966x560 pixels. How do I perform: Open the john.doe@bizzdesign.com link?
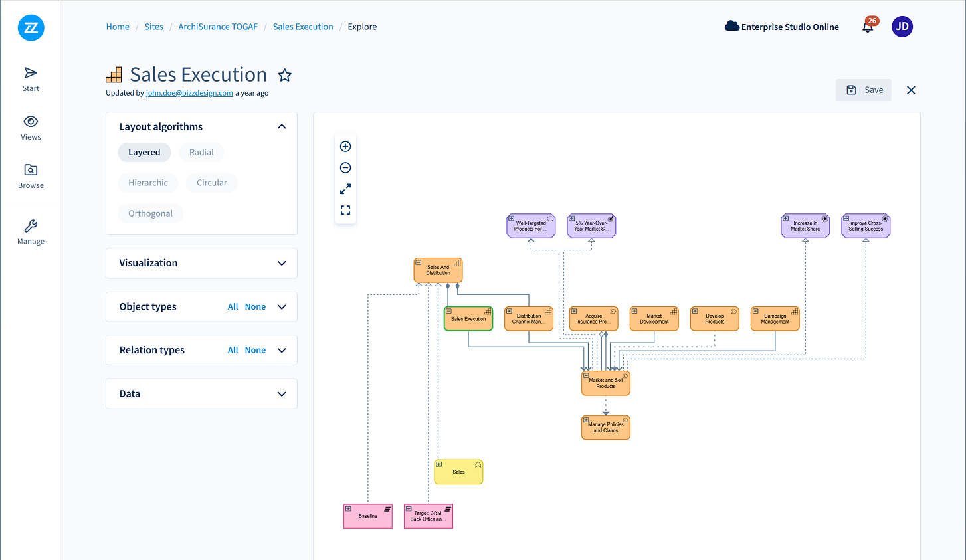(x=189, y=93)
